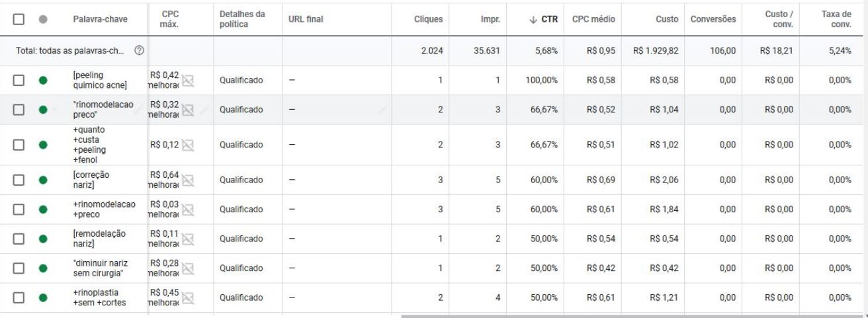Image resolution: width=868 pixels, height=318 pixels.
Task: Click the green status dot for peeling quimico acne
Action: pyautogui.click(x=43, y=81)
